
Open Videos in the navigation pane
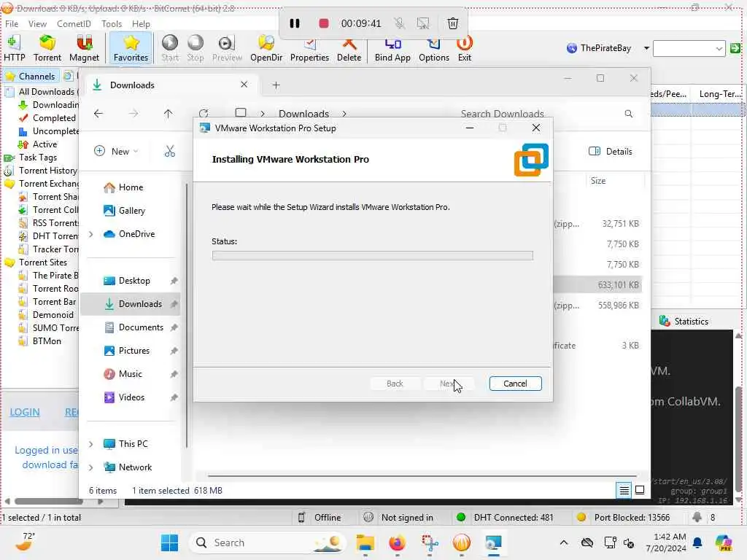click(x=131, y=397)
